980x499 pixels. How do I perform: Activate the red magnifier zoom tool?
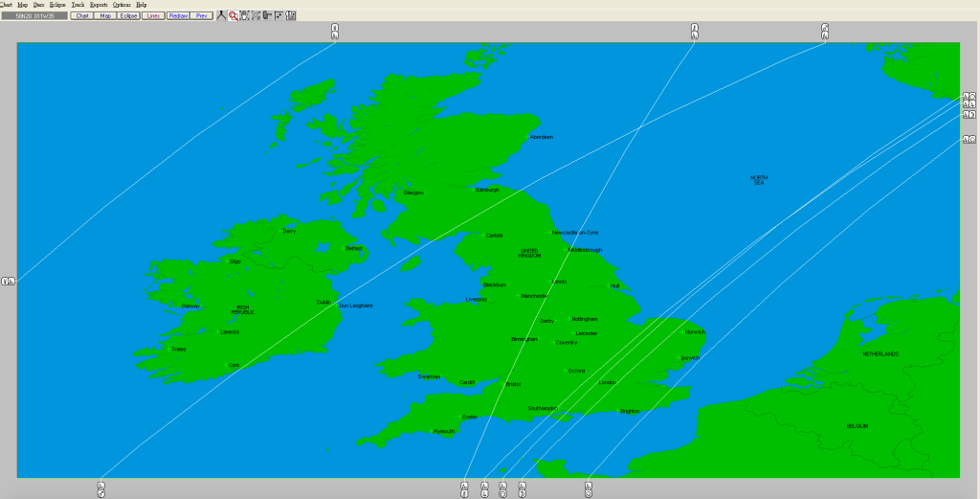point(234,15)
